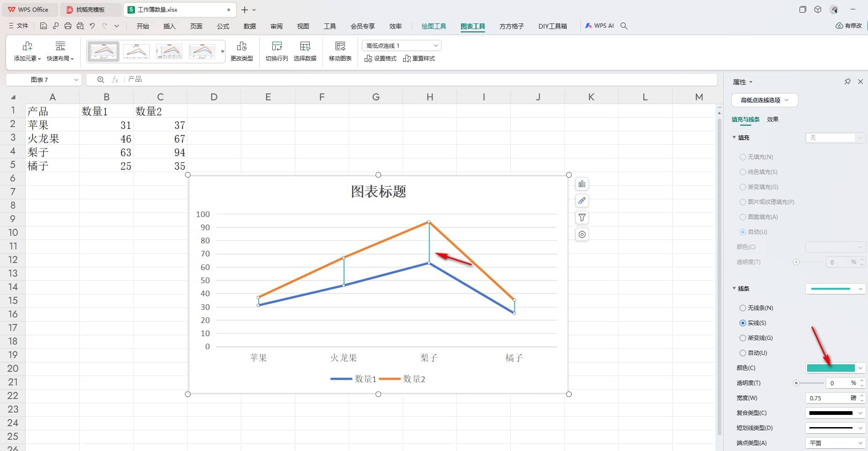
Task: Click line transparency (透明度) slider
Action: click(809, 383)
